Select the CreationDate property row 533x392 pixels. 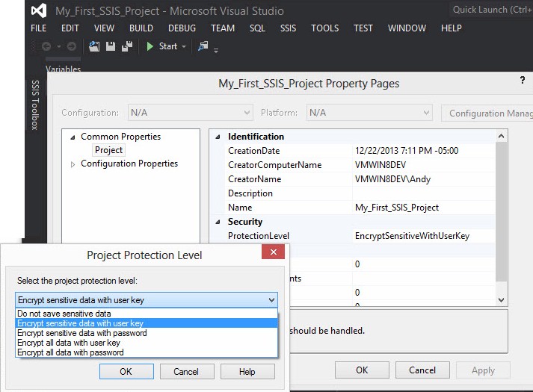(x=360, y=151)
